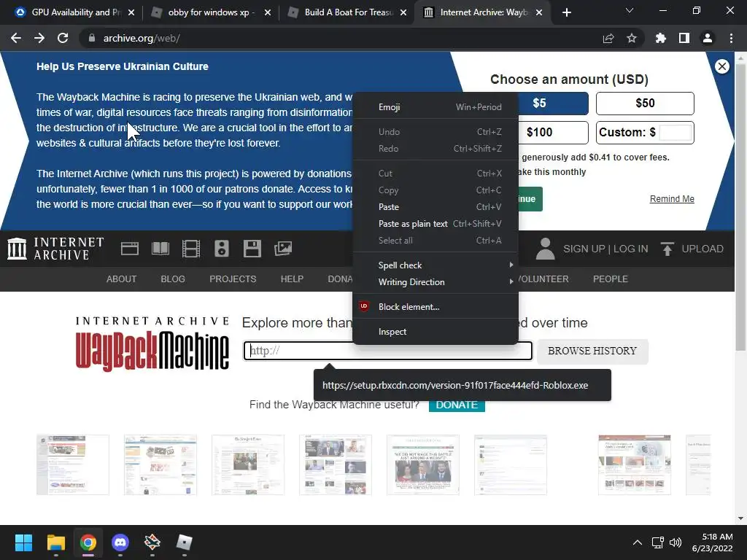Choose Block element from uBlock
The width and height of the screenshot is (747, 560).
pyautogui.click(x=436, y=307)
